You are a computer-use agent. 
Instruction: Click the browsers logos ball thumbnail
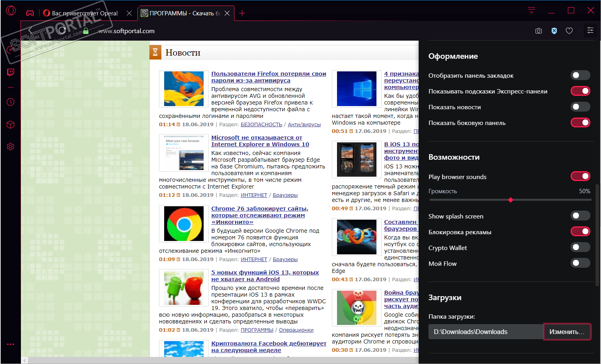[357, 237]
